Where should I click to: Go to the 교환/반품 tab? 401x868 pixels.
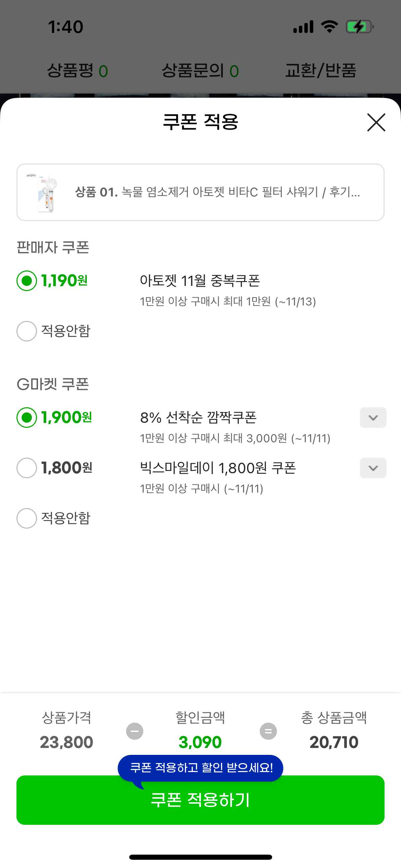tap(321, 71)
